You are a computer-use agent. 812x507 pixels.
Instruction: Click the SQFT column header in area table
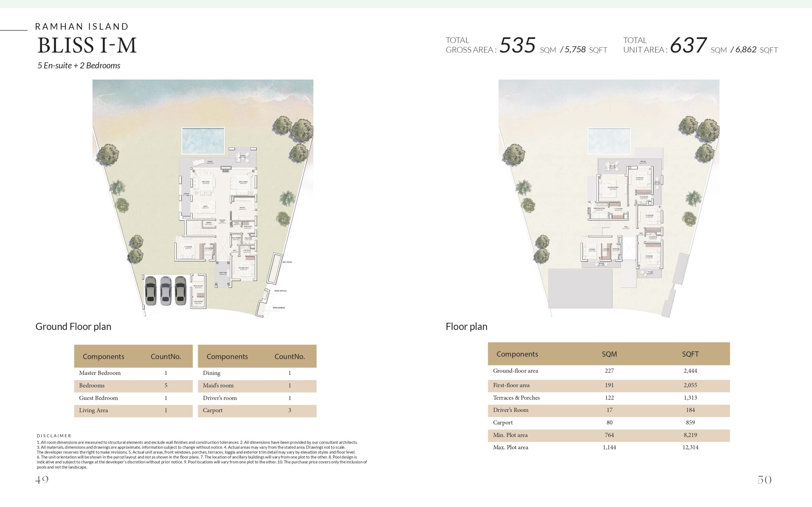coord(690,354)
